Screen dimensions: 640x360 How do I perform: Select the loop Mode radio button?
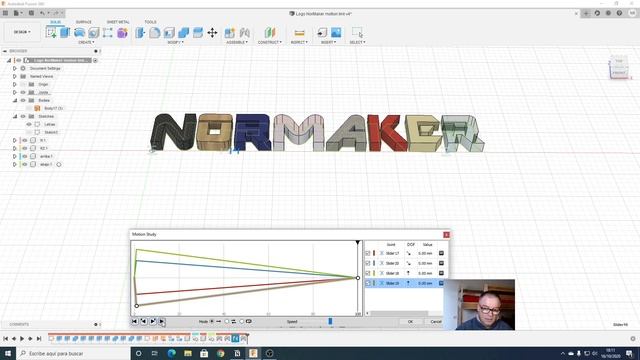click(241, 322)
